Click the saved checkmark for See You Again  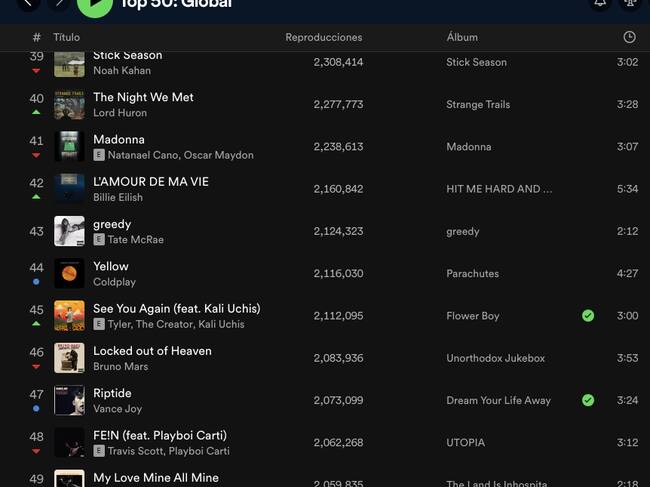click(x=588, y=316)
